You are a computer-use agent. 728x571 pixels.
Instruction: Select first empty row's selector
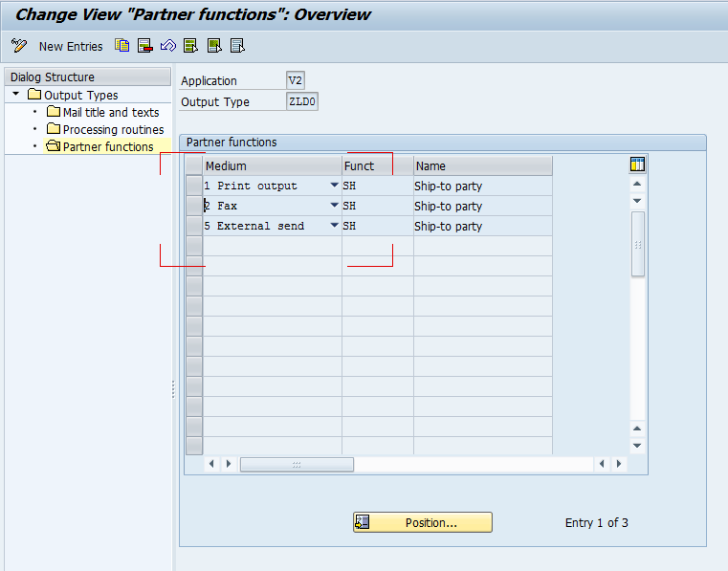click(194, 246)
